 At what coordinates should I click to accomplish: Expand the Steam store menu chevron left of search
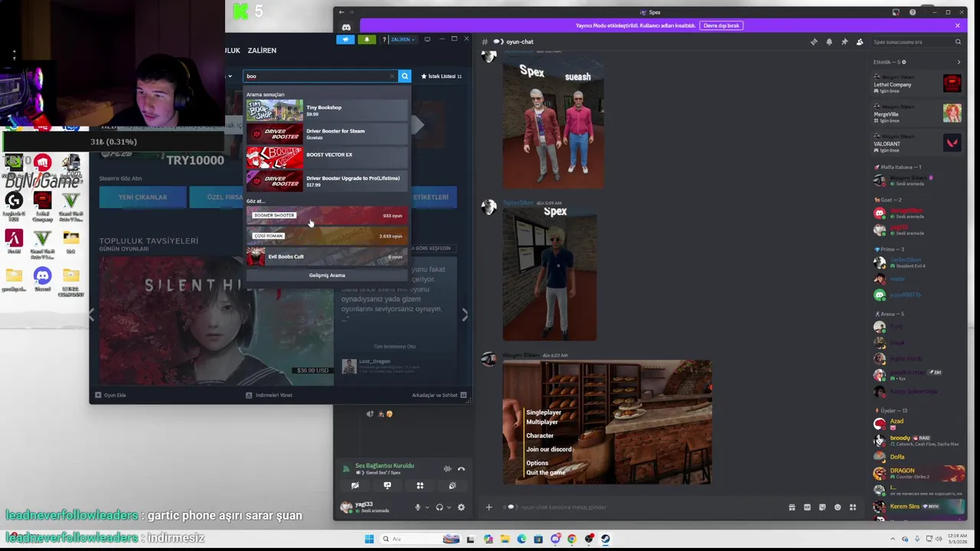tap(230, 76)
